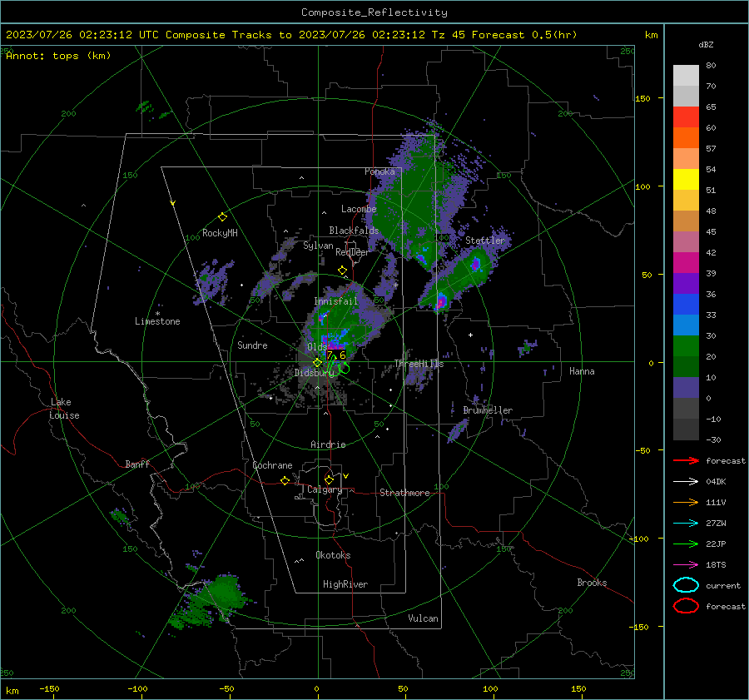Click storm track number 6 label
The height and width of the screenshot is (700, 749).
[x=343, y=355]
